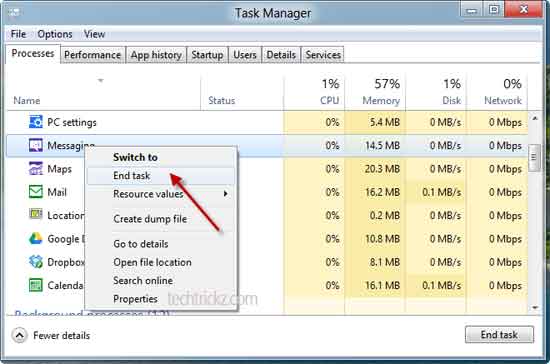Click the PC settings gear icon
The height and width of the screenshot is (364, 550).
pos(35,122)
